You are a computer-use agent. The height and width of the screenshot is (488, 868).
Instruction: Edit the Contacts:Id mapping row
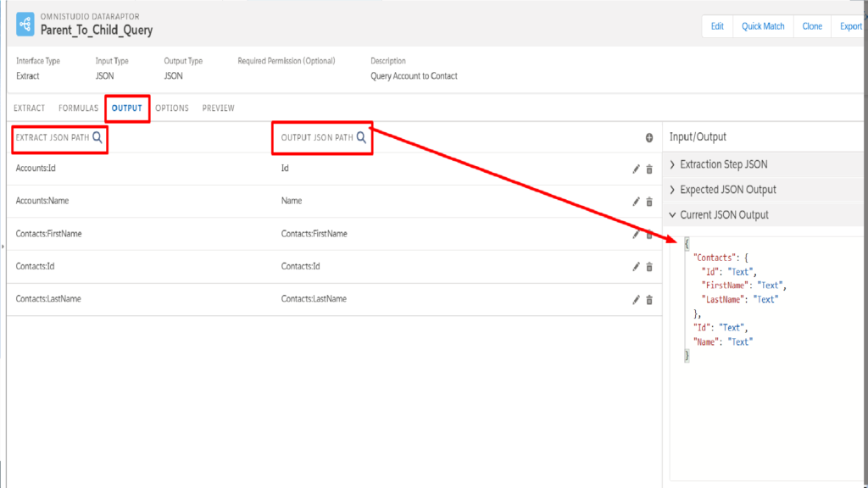(x=636, y=267)
